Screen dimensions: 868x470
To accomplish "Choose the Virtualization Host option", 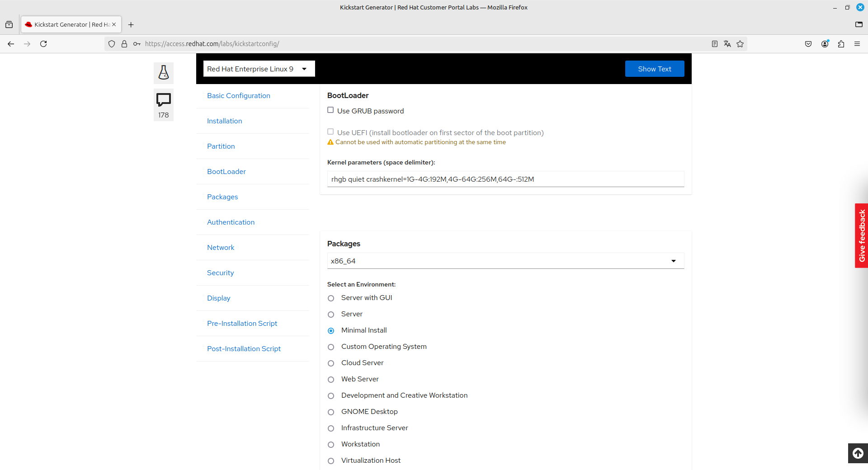I will (x=331, y=461).
